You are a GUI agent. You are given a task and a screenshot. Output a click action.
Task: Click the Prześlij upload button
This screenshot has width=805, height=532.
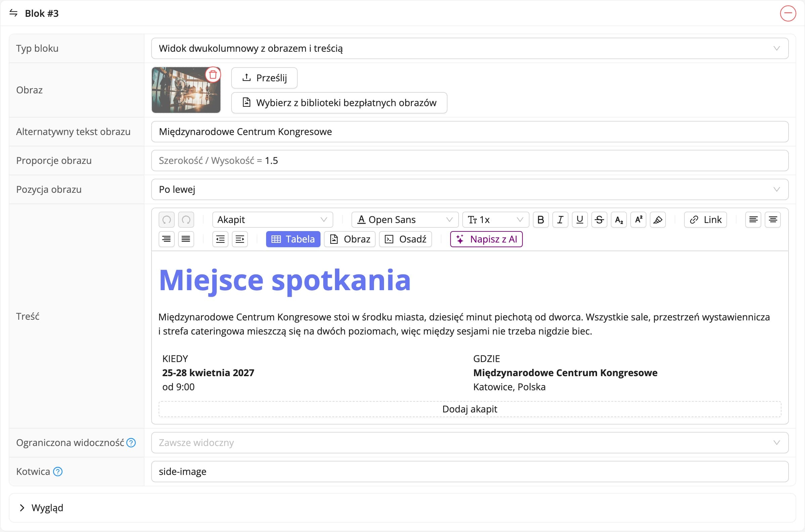[264, 78]
